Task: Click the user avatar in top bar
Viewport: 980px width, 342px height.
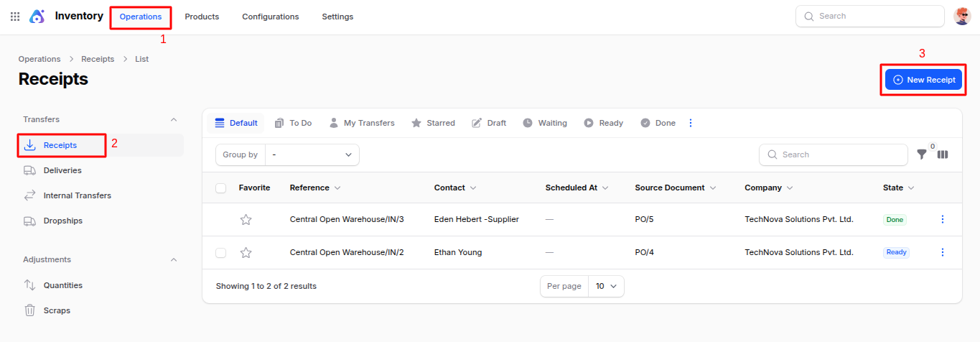Action: pos(962,16)
